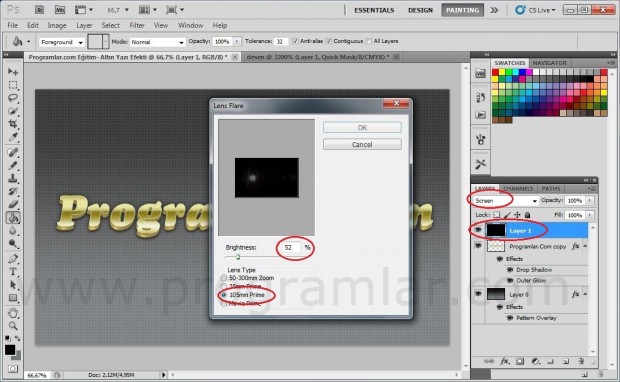The height and width of the screenshot is (382, 620).
Task: Select the Eyedropper tool
Action: 13,137
